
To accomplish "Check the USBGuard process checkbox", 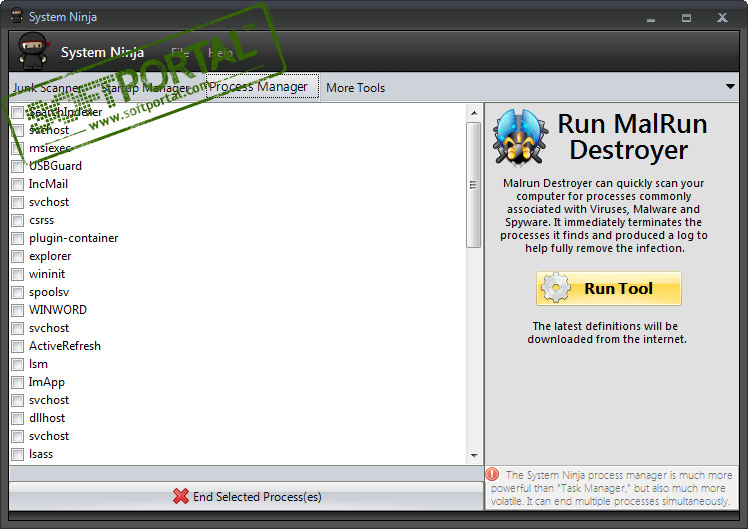I will (x=18, y=166).
